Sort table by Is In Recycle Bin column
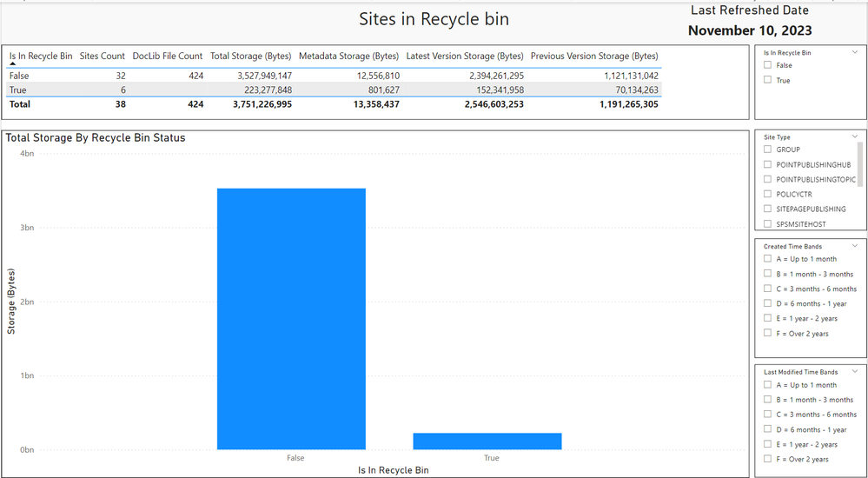868x478 pixels. (41, 56)
